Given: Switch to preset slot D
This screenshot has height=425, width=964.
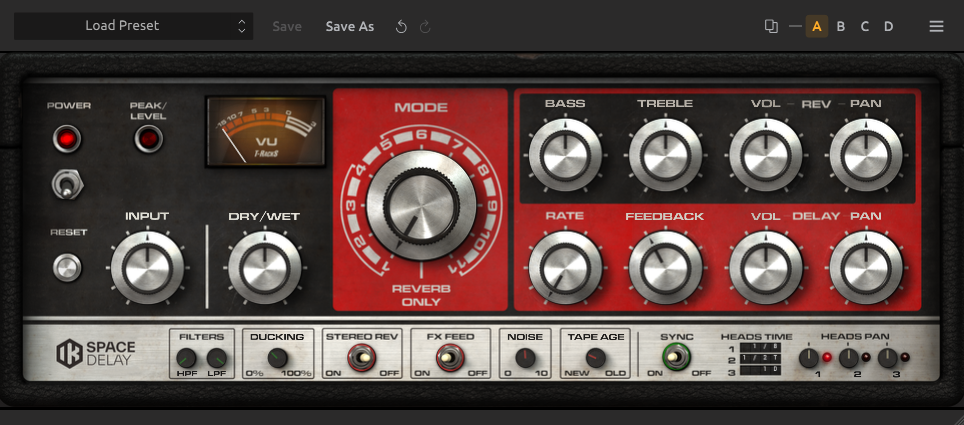Looking at the screenshot, I should point(888,26).
